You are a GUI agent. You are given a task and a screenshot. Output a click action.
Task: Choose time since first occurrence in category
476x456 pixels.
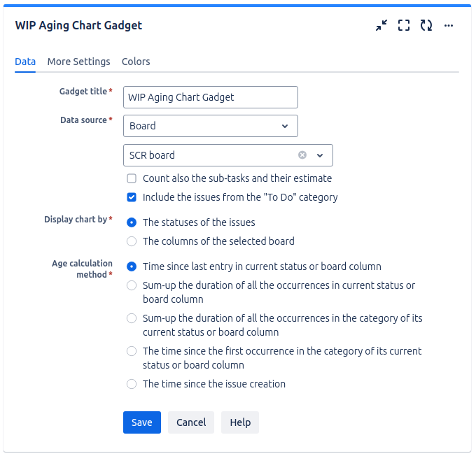132,351
